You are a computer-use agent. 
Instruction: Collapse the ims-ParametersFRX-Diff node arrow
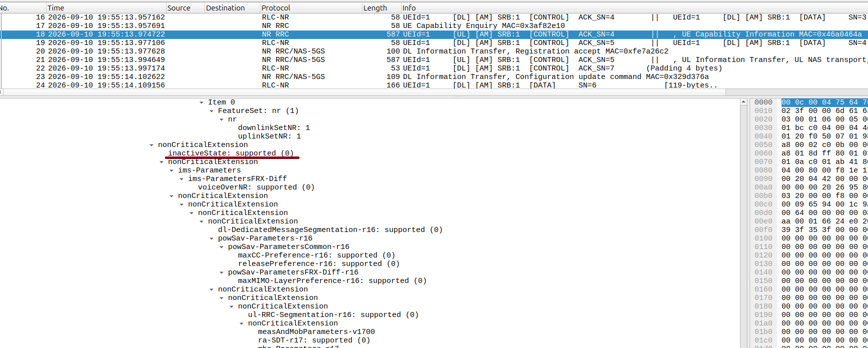pos(181,179)
